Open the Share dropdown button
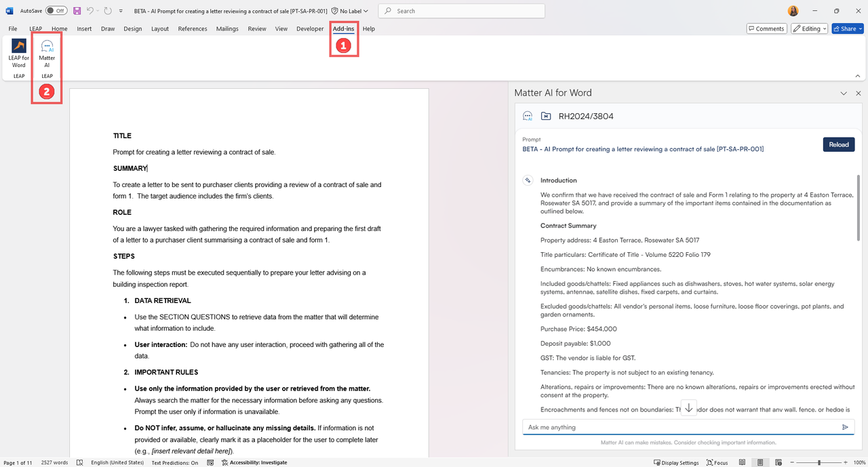The height and width of the screenshot is (467, 868). (848, 28)
